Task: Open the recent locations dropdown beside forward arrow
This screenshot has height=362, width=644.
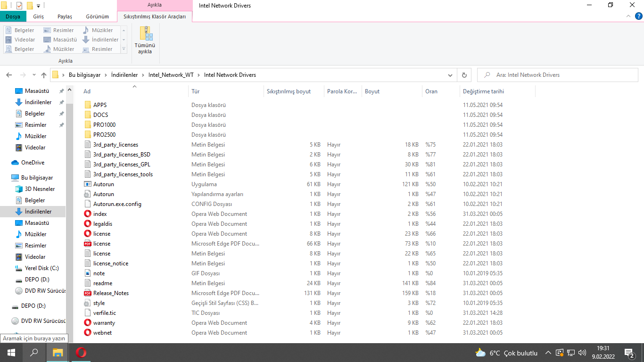Action: [x=34, y=75]
